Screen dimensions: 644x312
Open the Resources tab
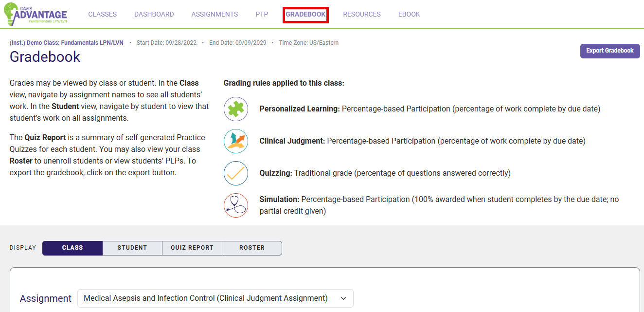click(361, 15)
